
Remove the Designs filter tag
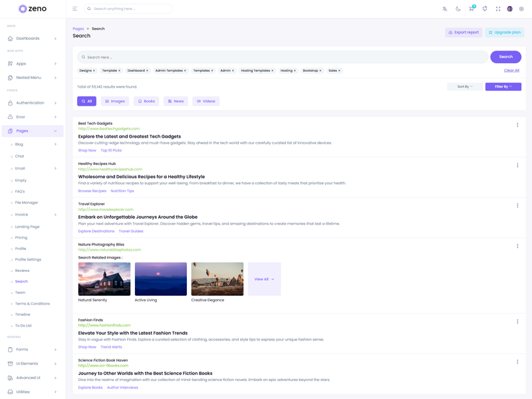(94, 70)
